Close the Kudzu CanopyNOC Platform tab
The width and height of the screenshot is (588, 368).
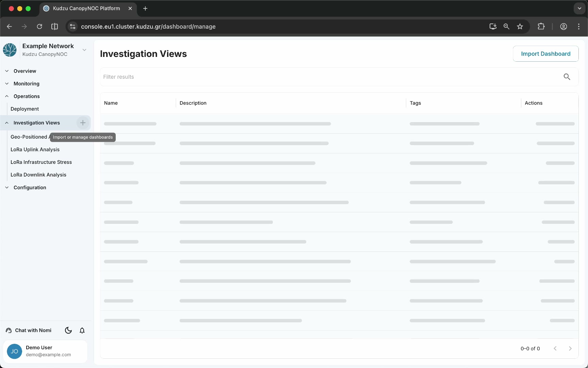[x=130, y=9]
